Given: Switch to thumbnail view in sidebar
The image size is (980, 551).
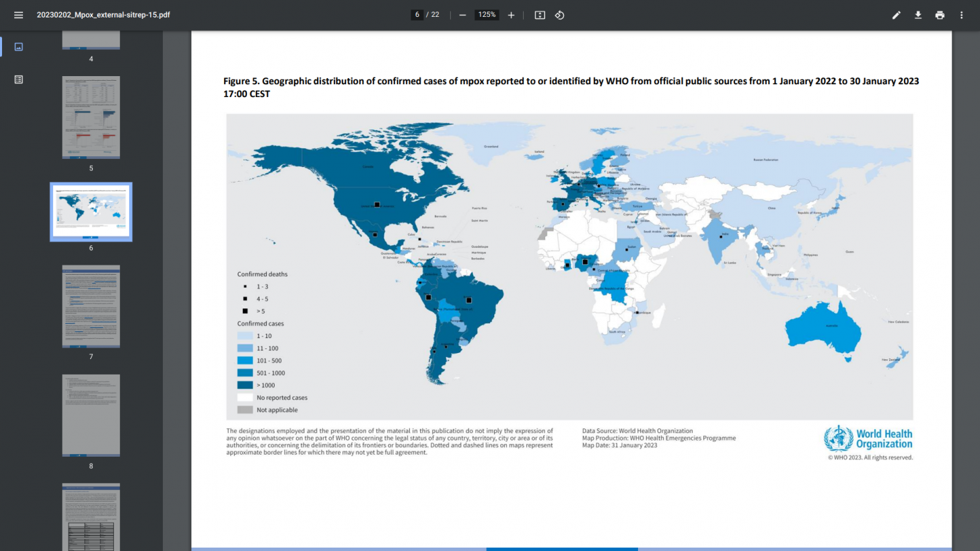Looking at the screenshot, I should [x=18, y=46].
